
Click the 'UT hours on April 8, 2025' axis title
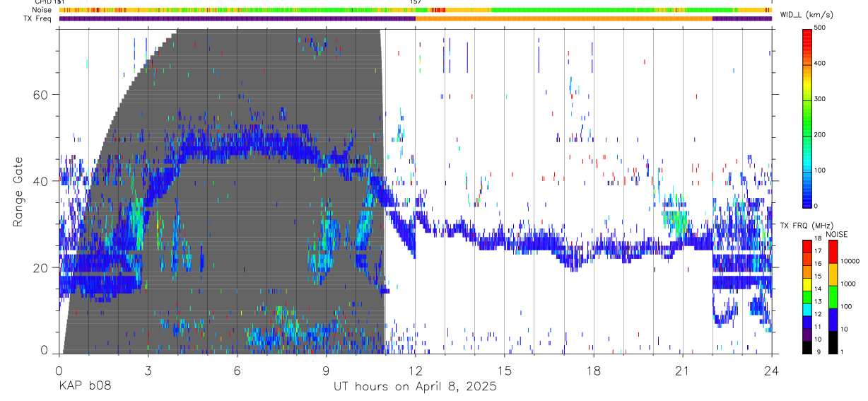click(x=415, y=386)
